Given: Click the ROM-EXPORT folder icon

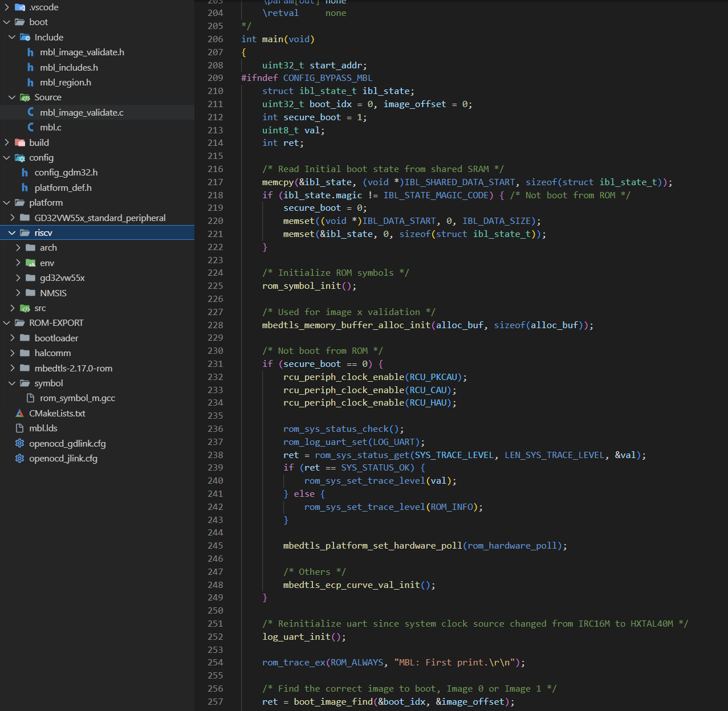Looking at the screenshot, I should point(20,323).
